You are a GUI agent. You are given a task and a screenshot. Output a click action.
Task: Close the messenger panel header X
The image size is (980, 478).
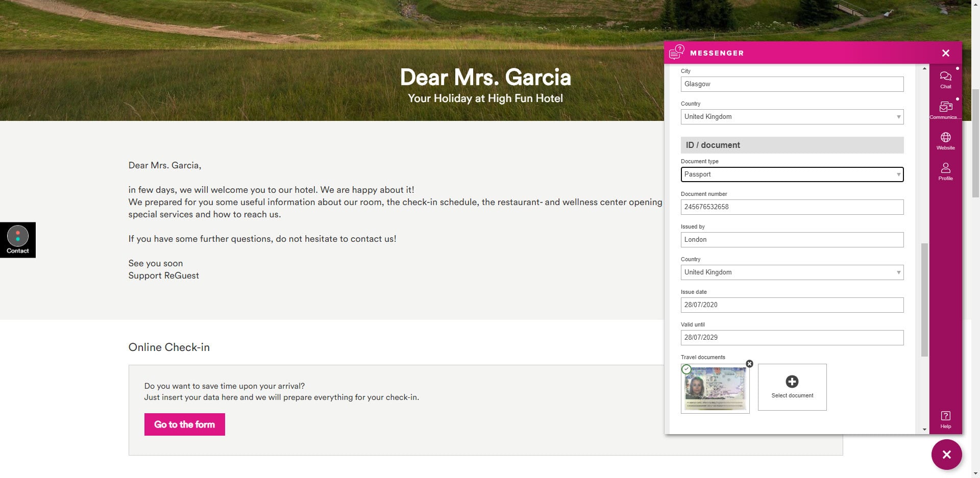click(945, 53)
